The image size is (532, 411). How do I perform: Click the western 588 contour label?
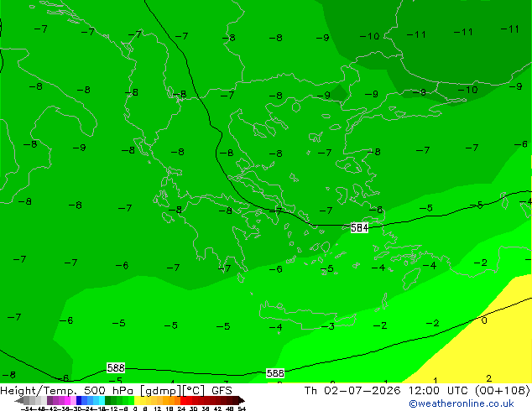(116, 367)
